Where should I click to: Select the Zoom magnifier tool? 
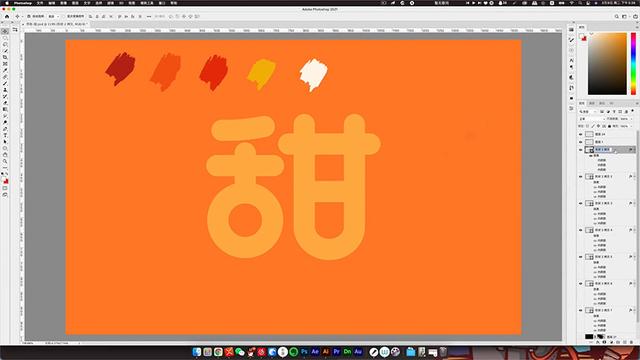click(x=5, y=161)
